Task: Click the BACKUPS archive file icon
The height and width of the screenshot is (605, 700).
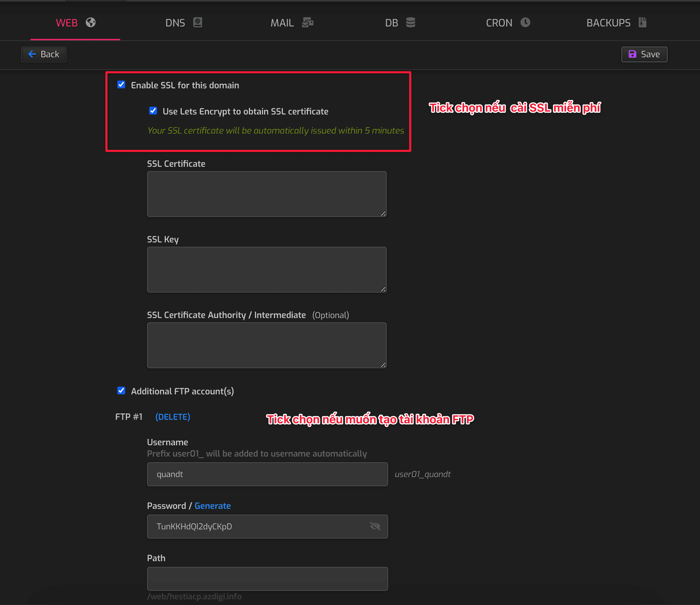Action: 642,23
